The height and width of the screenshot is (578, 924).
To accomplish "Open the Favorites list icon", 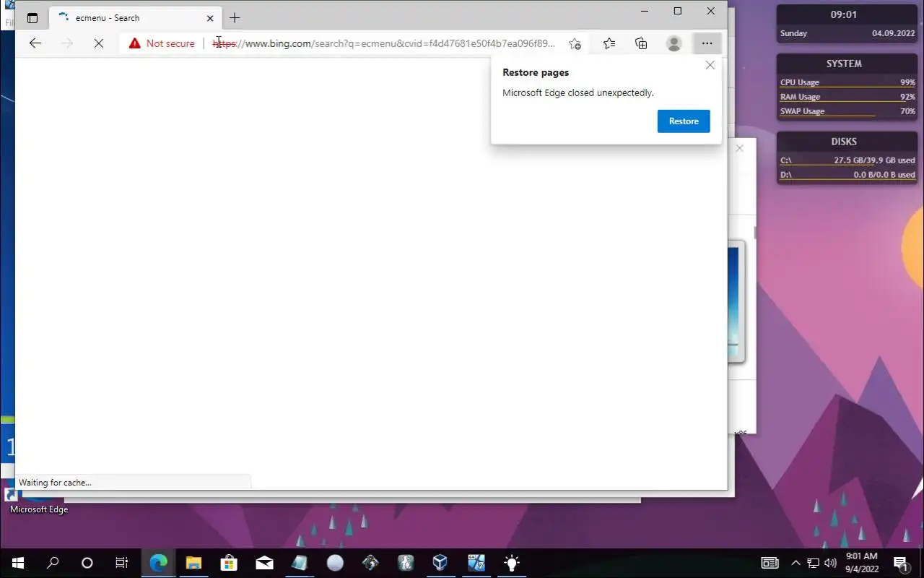I will (x=609, y=43).
